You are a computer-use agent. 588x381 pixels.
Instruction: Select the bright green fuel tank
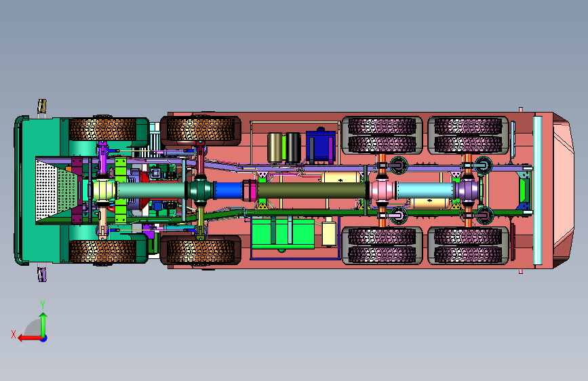point(283,234)
